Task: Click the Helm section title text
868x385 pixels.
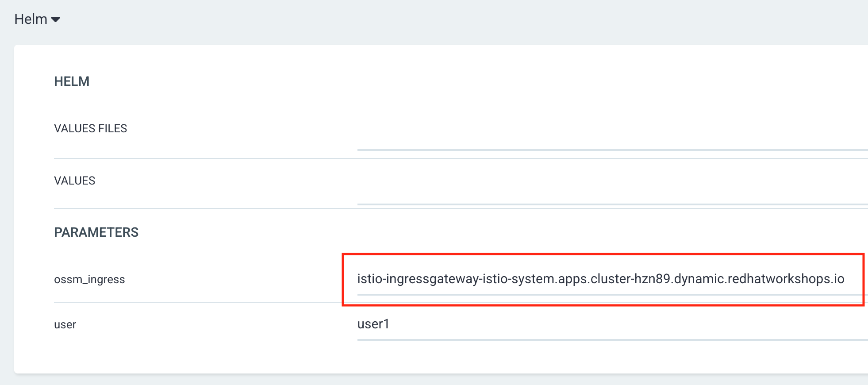Action: [31, 19]
